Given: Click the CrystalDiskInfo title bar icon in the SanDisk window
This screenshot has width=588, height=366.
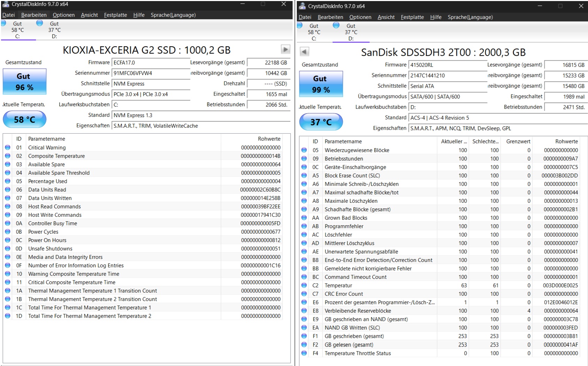Looking at the screenshot, I should coord(302,6).
